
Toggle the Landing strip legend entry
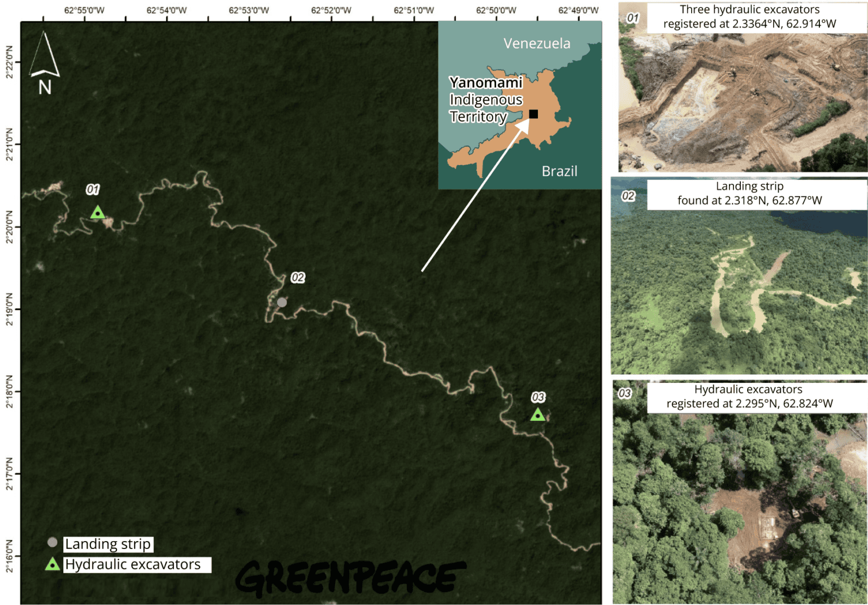click(x=108, y=544)
